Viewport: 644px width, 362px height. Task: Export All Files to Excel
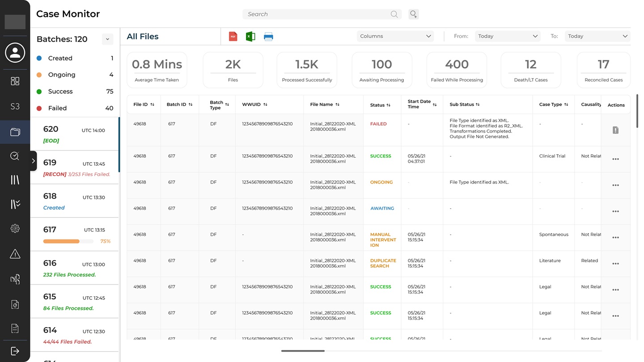pos(250,37)
